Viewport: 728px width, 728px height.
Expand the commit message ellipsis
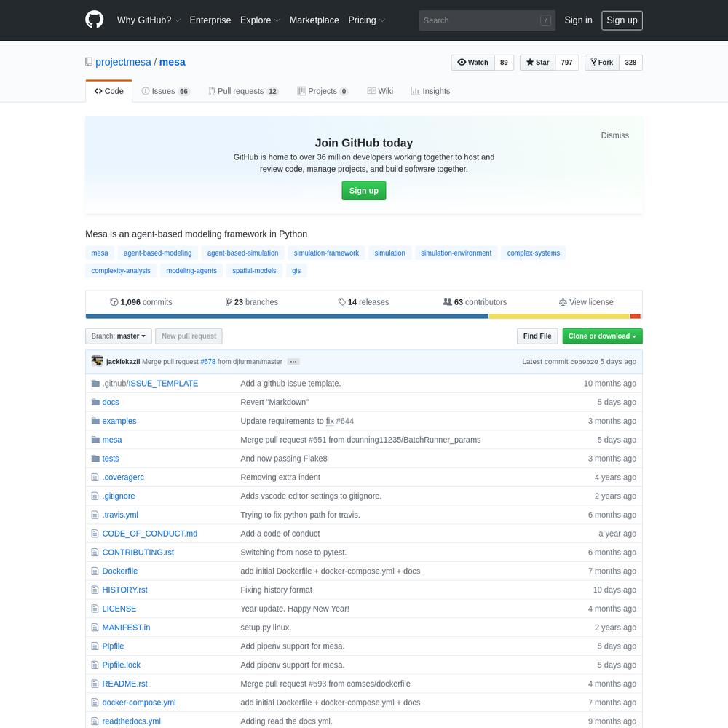pos(293,362)
